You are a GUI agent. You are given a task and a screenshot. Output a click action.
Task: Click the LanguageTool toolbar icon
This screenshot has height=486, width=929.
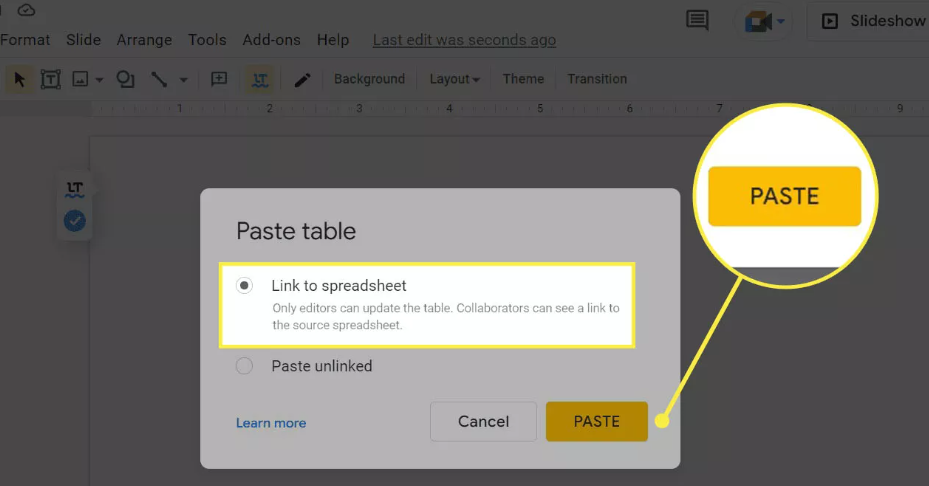(x=260, y=79)
